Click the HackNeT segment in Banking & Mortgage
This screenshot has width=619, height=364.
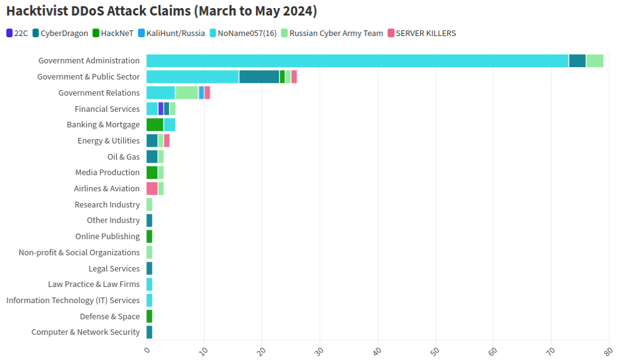(x=155, y=125)
